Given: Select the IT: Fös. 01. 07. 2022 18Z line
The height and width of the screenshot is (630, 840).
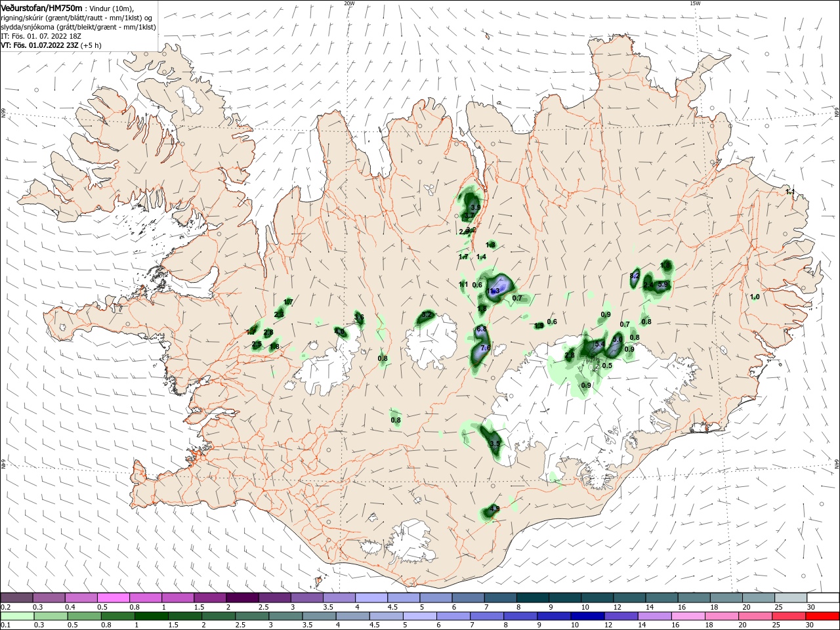Looking at the screenshot, I should pyautogui.click(x=39, y=36).
